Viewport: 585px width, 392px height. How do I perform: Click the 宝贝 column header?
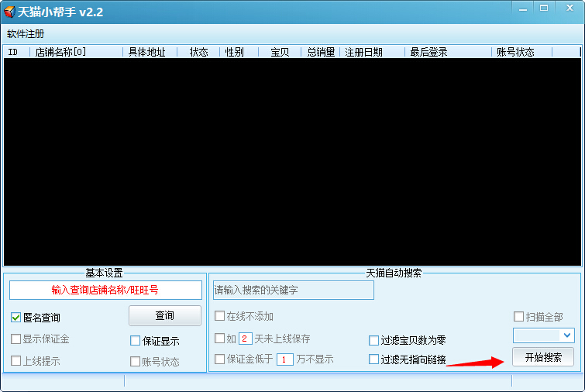[x=280, y=52]
